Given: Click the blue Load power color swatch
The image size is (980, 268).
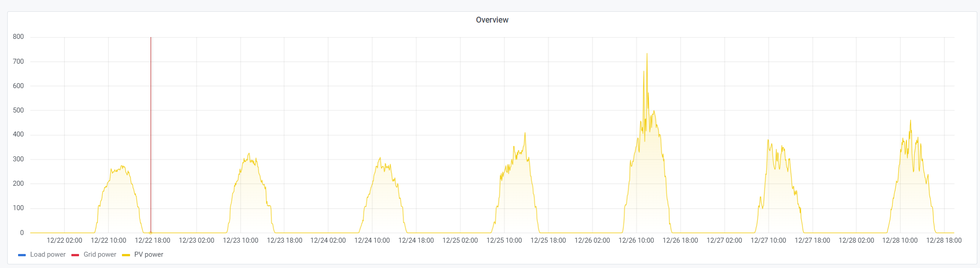Looking at the screenshot, I should pyautogui.click(x=22, y=255).
